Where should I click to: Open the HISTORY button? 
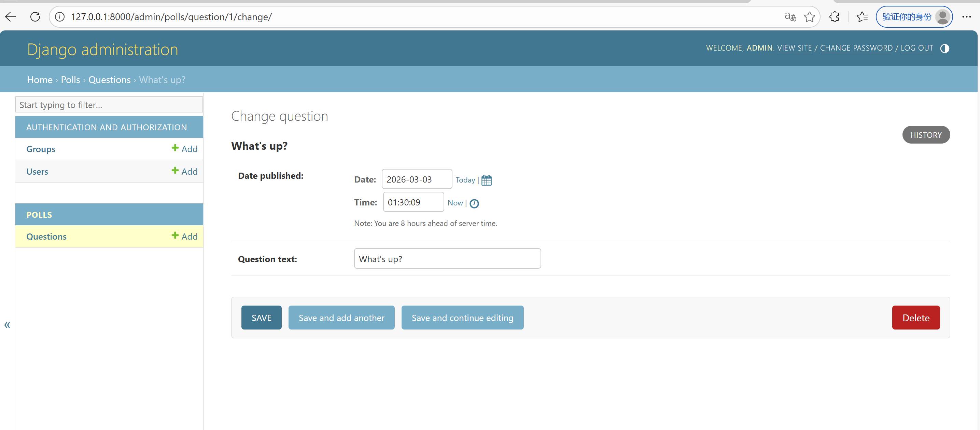[x=926, y=135]
